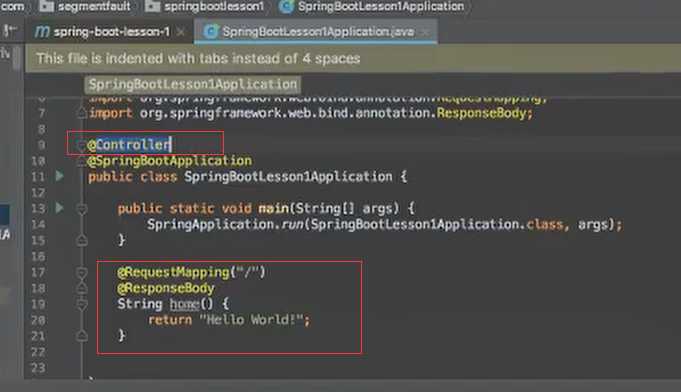Click fold end marker on line 21
This screenshot has width=681, height=392.
coord(82,336)
